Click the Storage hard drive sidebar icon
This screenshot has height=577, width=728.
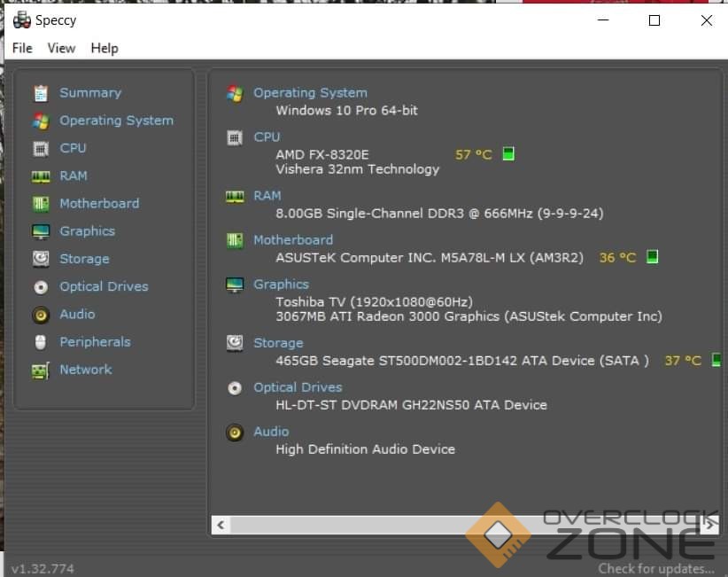pyautogui.click(x=41, y=259)
